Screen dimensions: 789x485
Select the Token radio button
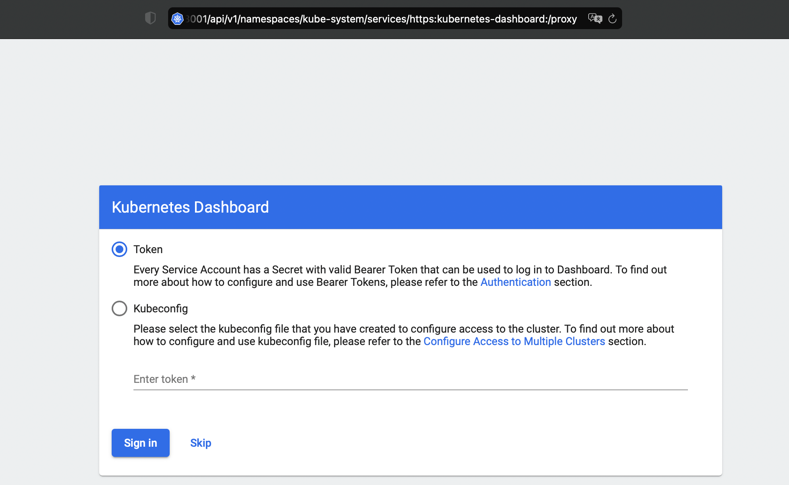pyautogui.click(x=119, y=249)
